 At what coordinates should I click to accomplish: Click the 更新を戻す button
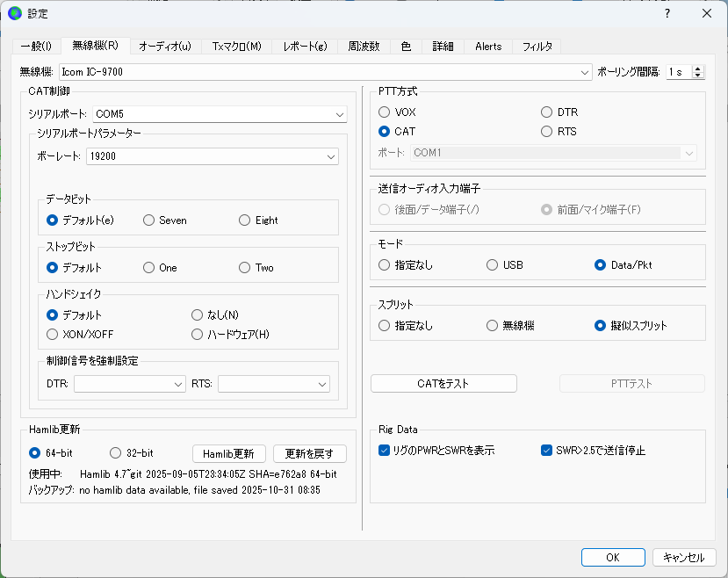click(310, 453)
